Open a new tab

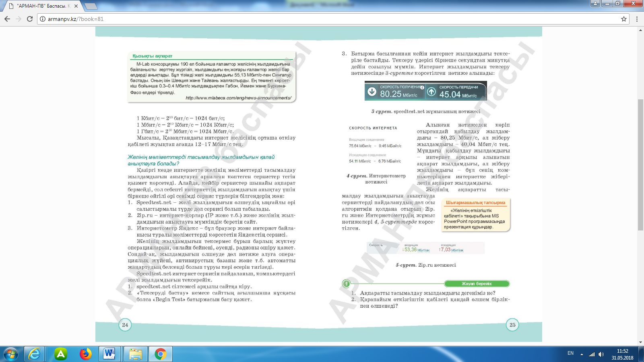pos(91,6)
